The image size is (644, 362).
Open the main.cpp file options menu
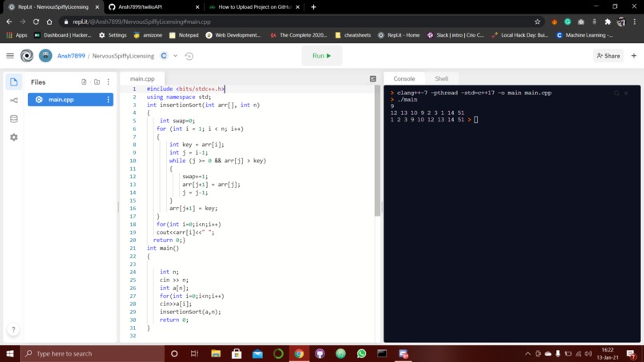(x=109, y=99)
